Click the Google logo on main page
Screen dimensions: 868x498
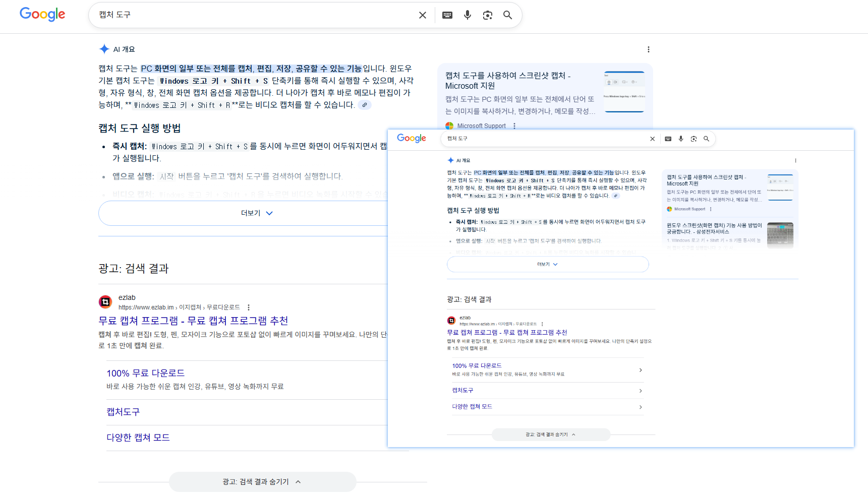coord(42,15)
